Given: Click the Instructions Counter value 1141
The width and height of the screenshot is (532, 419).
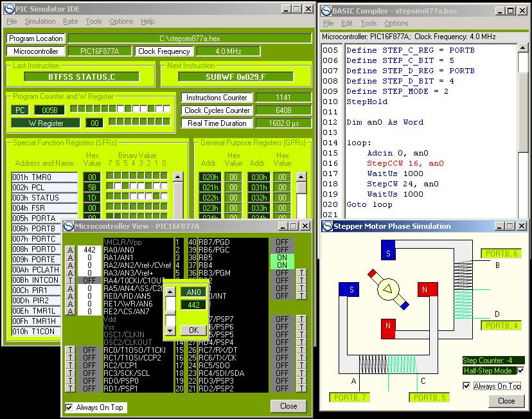Looking at the screenshot, I should click(283, 98).
